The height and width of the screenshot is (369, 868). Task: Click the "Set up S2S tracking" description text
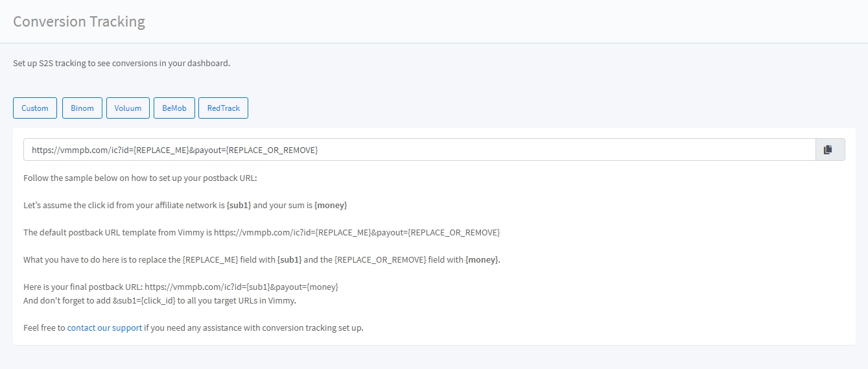[x=122, y=64]
